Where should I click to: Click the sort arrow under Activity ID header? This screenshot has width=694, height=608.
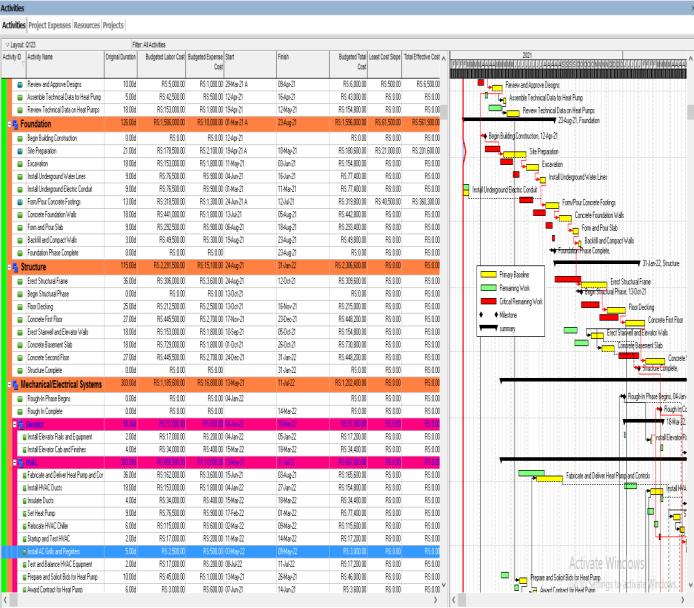(23, 63)
